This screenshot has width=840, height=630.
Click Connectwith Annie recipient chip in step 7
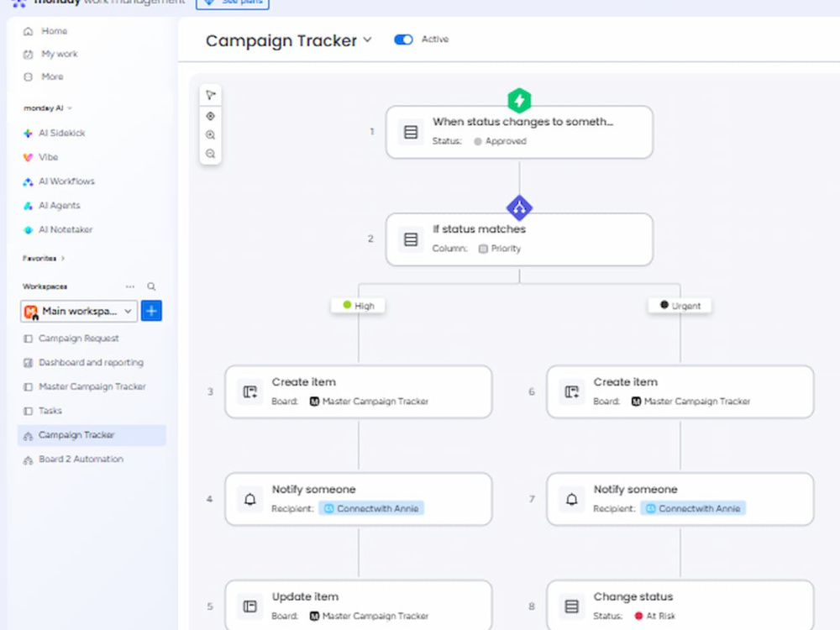coord(693,508)
